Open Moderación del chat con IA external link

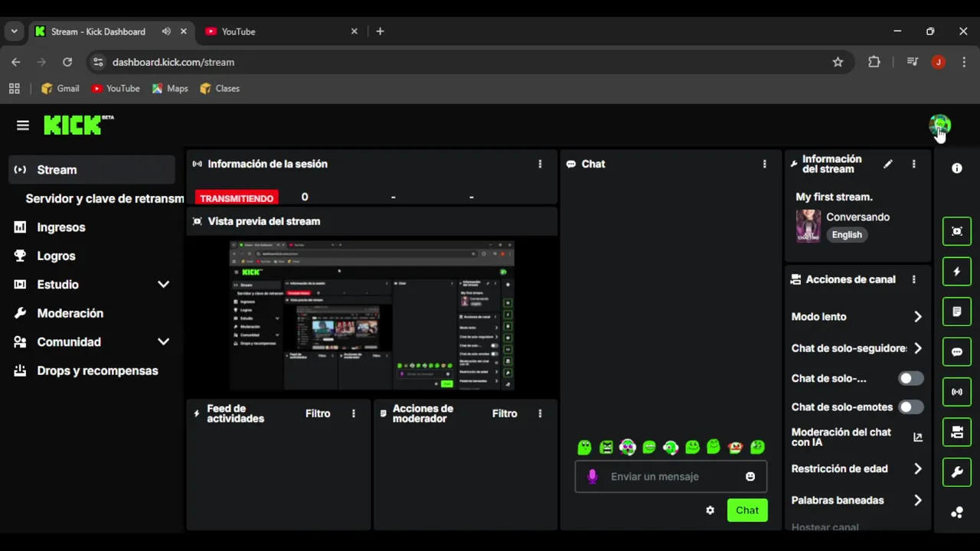click(x=918, y=437)
